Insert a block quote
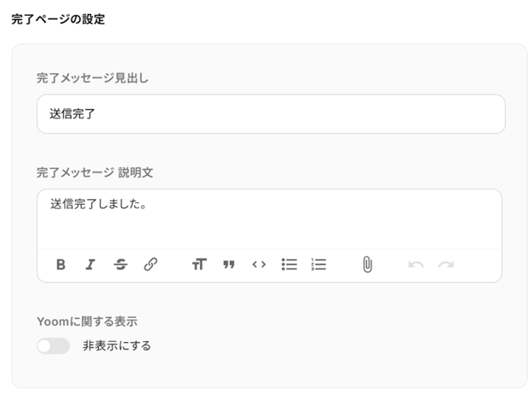 click(229, 265)
